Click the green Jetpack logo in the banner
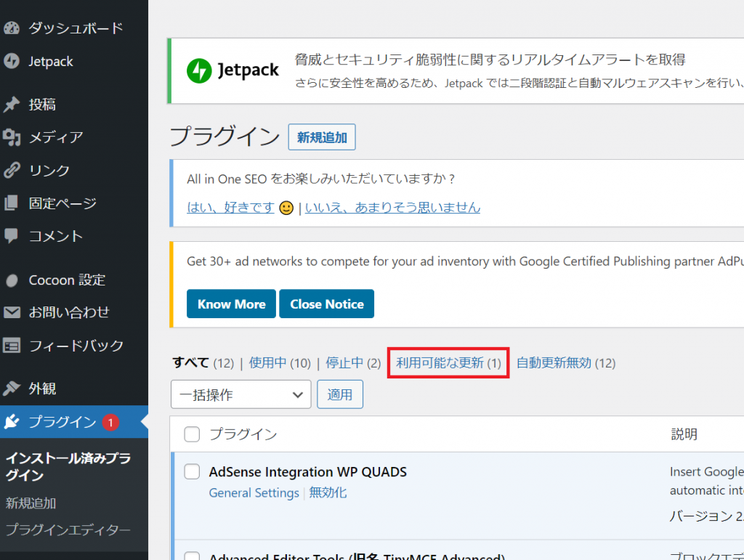Image resolution: width=744 pixels, height=560 pixels. [199, 71]
